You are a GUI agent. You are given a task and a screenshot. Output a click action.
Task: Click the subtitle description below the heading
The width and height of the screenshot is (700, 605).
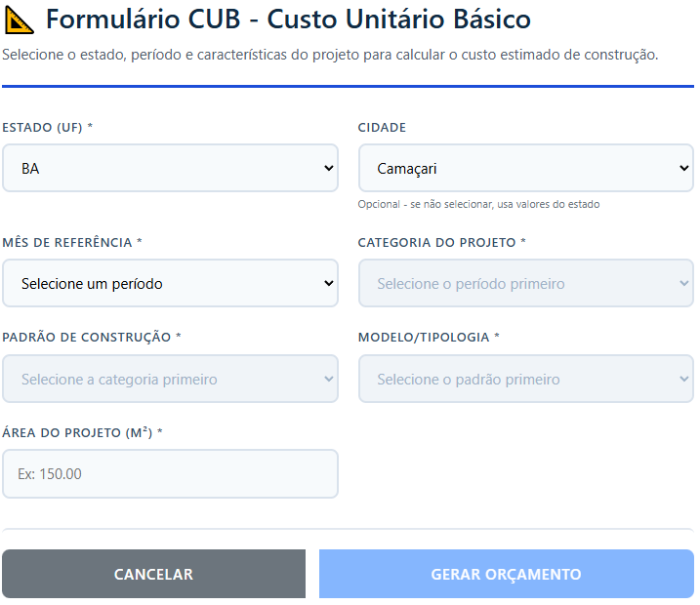330,55
